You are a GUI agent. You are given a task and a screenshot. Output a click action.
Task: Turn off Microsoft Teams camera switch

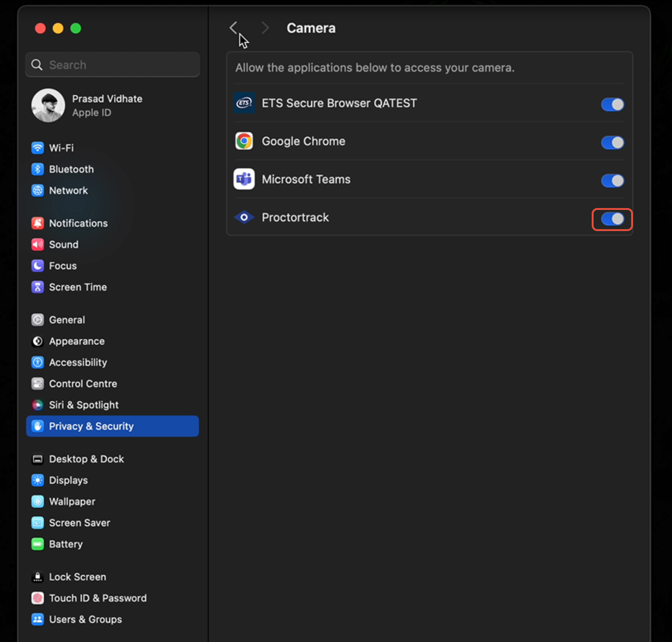click(612, 180)
